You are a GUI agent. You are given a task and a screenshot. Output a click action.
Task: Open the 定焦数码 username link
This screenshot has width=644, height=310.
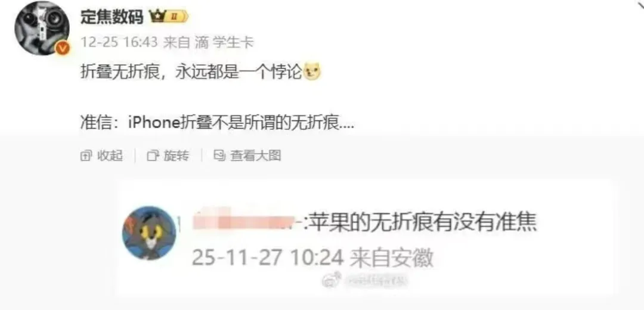[112, 17]
